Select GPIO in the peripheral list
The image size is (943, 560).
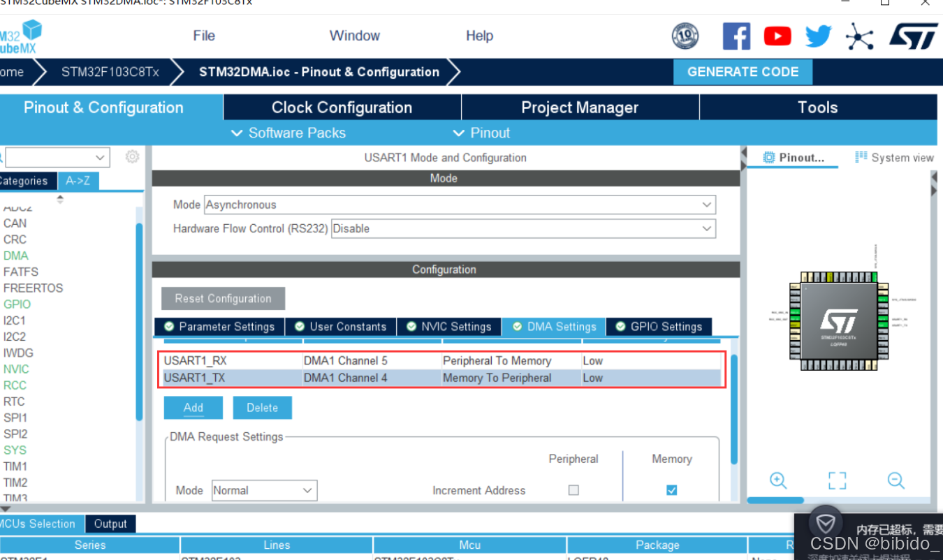tap(17, 304)
